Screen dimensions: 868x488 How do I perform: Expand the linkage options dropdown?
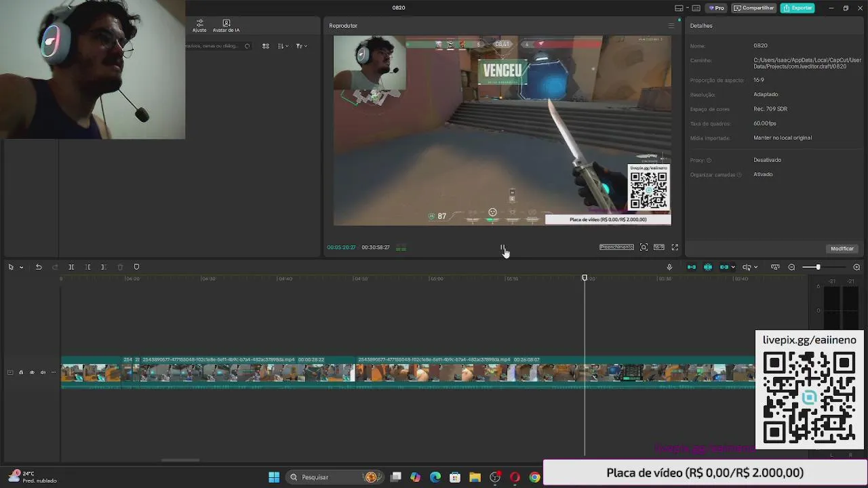click(733, 267)
